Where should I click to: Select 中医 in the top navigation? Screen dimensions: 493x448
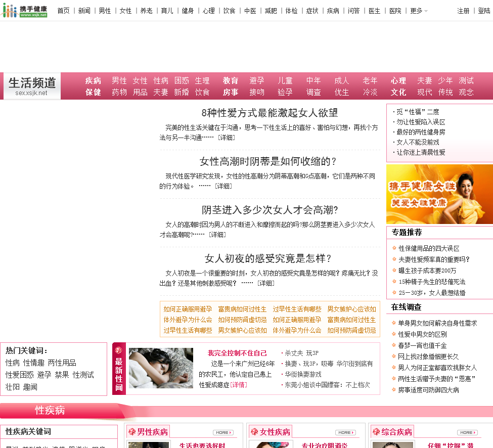click(250, 11)
